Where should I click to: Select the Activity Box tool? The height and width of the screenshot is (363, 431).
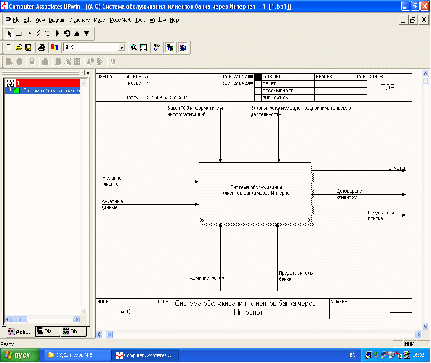pyautogui.click(x=19, y=33)
